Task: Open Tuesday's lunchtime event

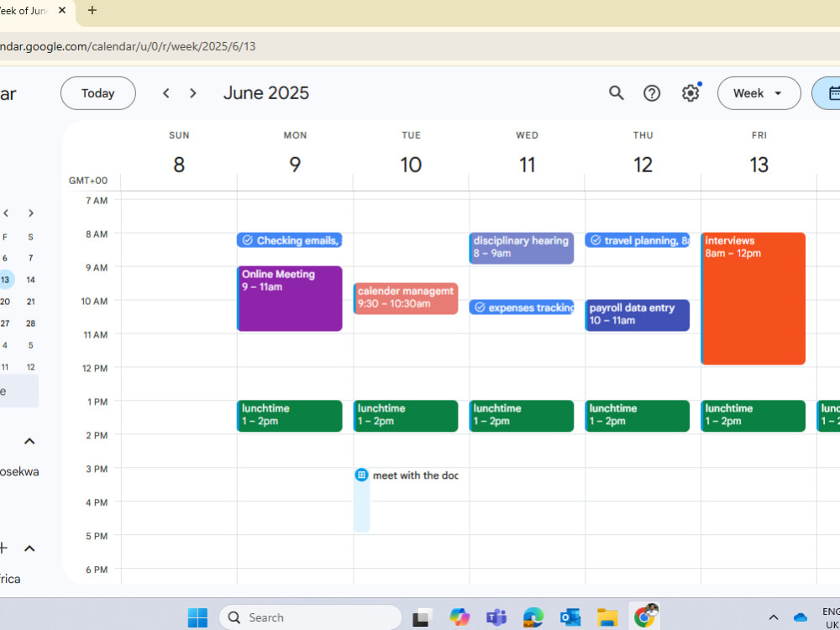Action: pyautogui.click(x=406, y=416)
